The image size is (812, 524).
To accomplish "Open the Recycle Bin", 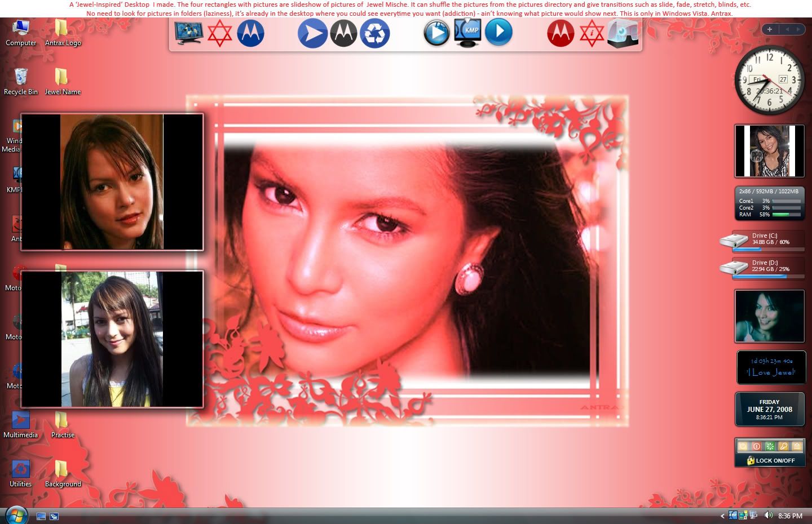I will coord(21,82).
